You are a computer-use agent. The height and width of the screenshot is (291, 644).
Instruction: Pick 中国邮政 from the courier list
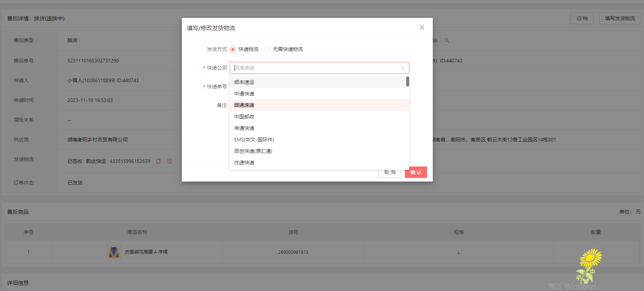244,117
